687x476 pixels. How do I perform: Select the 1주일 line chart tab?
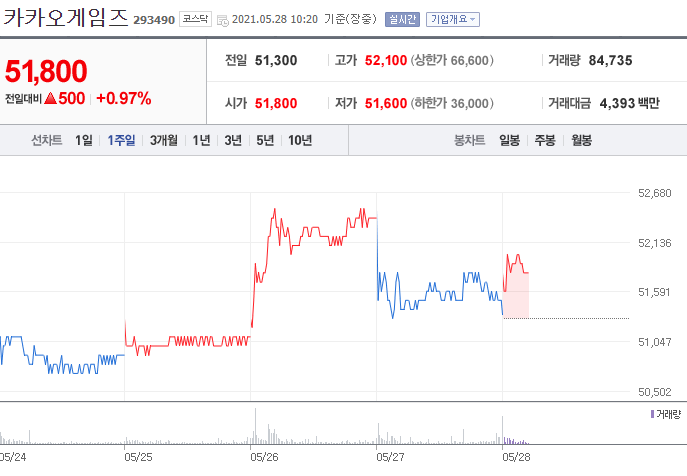pos(121,140)
